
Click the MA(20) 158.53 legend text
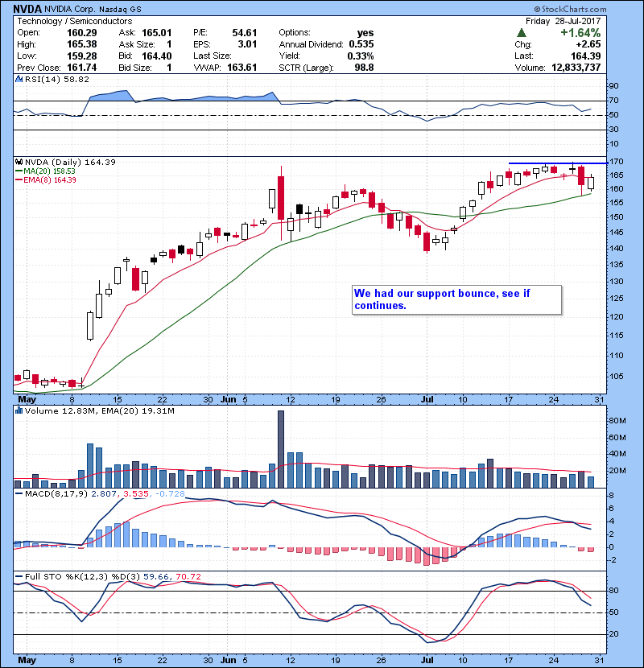coord(49,171)
